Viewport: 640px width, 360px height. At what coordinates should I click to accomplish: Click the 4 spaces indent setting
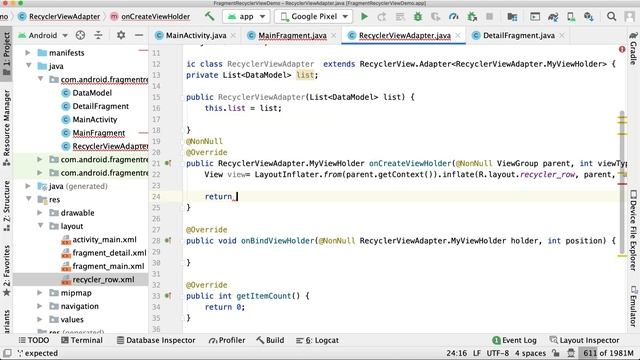tap(530, 353)
